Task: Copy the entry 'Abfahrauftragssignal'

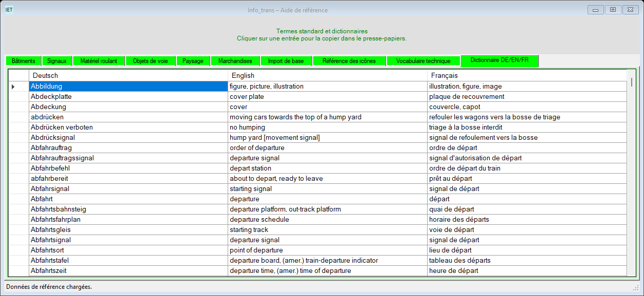Action: coord(128,158)
